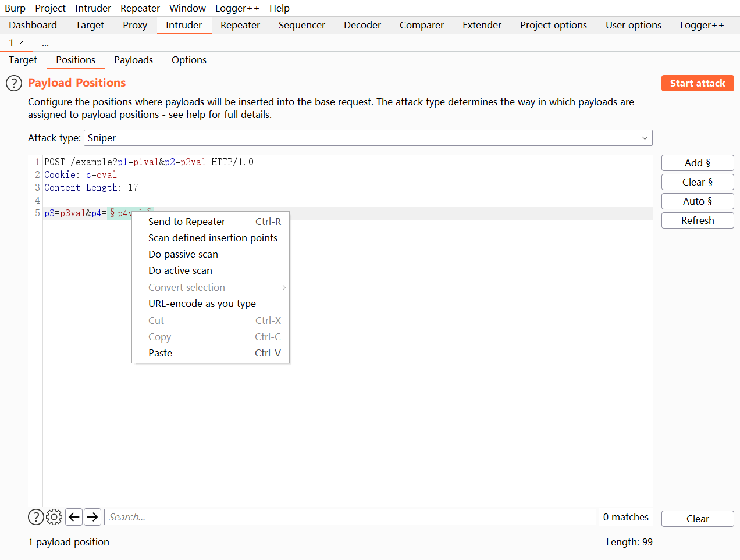Screen dimensions: 740x560
Task: Click the Cookie: c=cval header line
Action: point(80,174)
